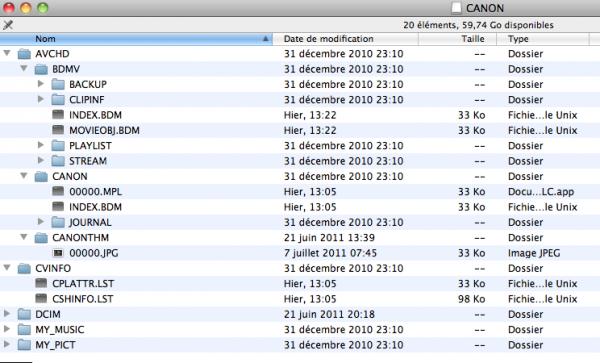Click the CVINFO folder icon
The image size is (600, 363).
coord(24,268)
